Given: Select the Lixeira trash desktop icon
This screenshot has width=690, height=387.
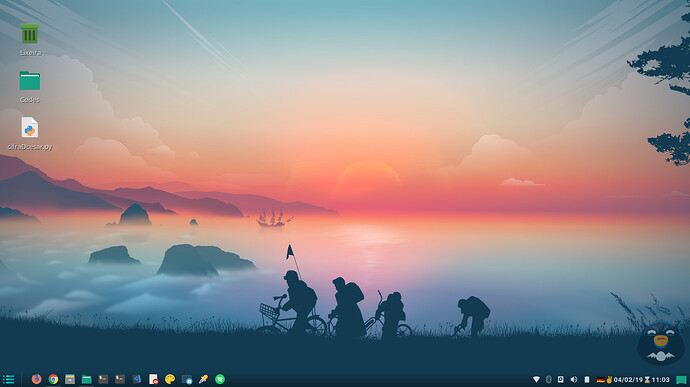Looking at the screenshot, I should [x=30, y=40].
